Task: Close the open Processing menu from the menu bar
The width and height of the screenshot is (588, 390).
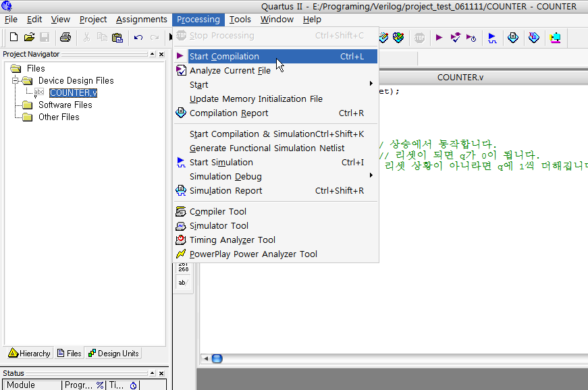Action: pyautogui.click(x=198, y=20)
